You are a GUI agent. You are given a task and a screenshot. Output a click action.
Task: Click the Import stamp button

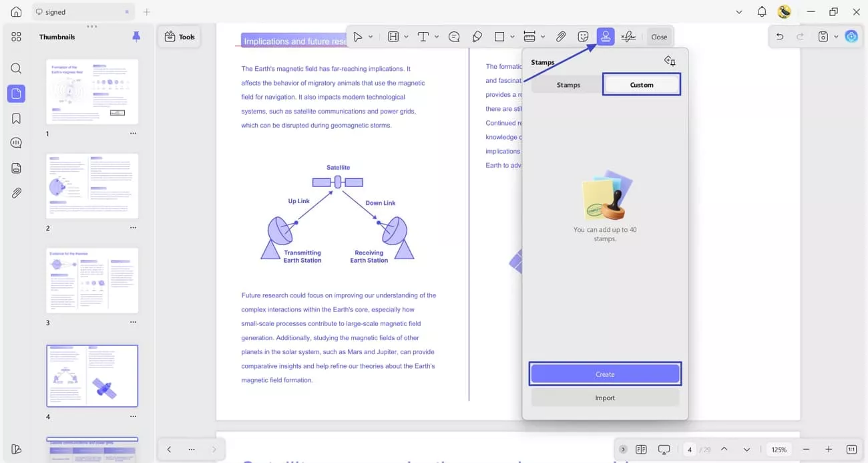(605, 398)
